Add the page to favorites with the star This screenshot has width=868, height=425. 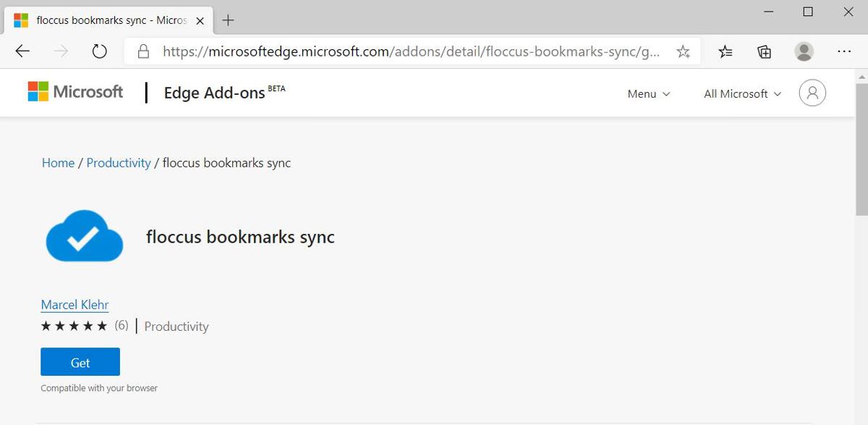pyautogui.click(x=683, y=51)
